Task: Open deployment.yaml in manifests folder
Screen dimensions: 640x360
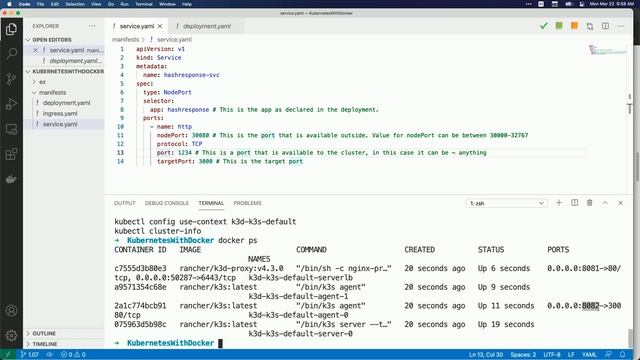Action: 67,103
